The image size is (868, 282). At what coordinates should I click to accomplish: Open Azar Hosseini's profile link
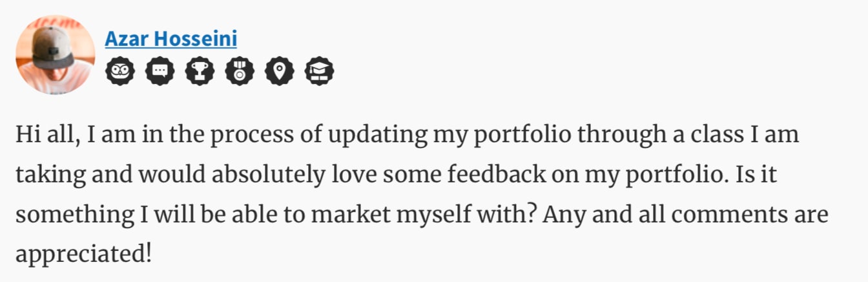click(170, 39)
